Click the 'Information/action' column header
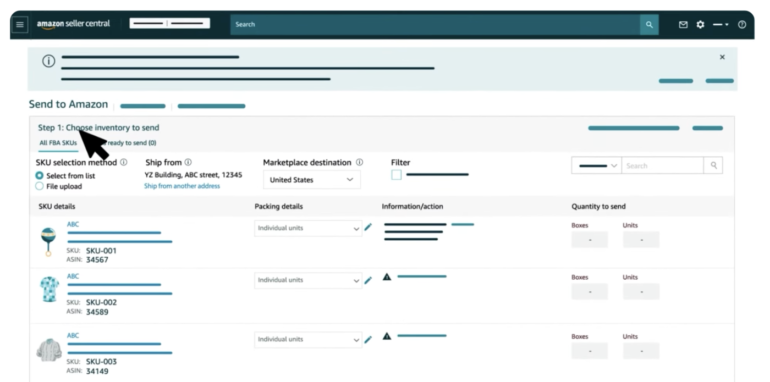 (412, 207)
